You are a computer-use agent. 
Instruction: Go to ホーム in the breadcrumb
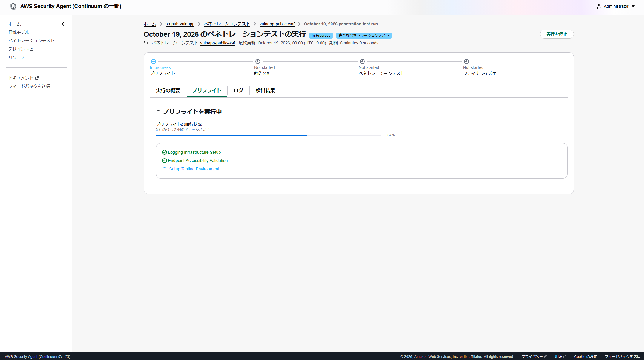[x=150, y=24]
